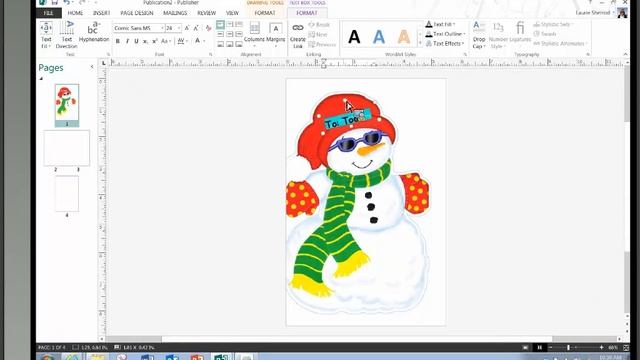
Task: Apply the blue WordArt style A
Action: point(379,37)
